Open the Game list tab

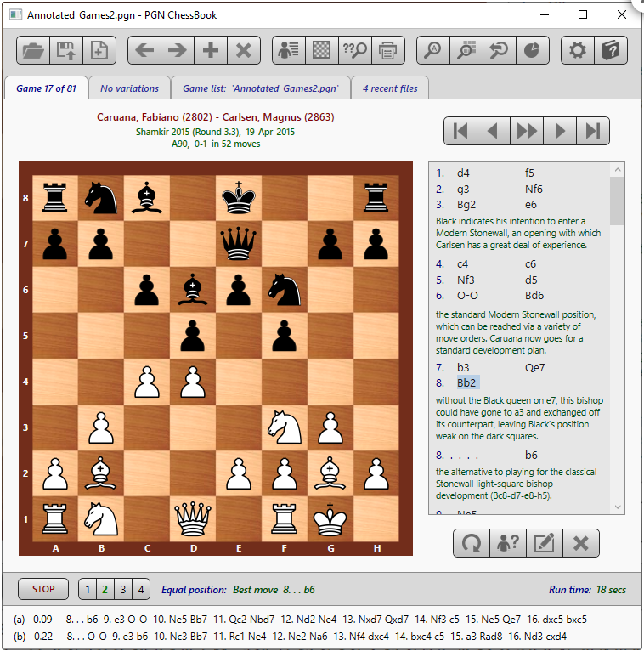pyautogui.click(x=261, y=88)
